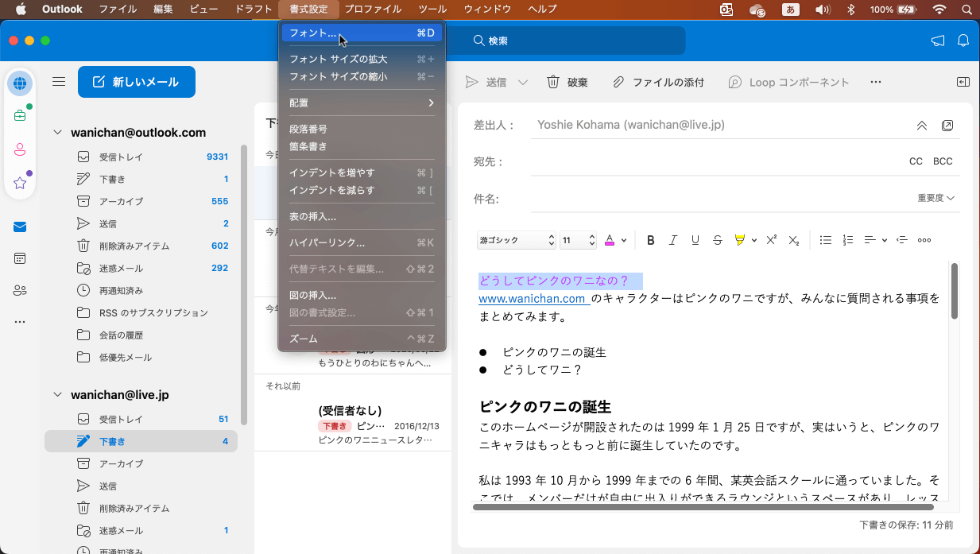
Task: Insert a numbered list
Action: click(x=848, y=240)
